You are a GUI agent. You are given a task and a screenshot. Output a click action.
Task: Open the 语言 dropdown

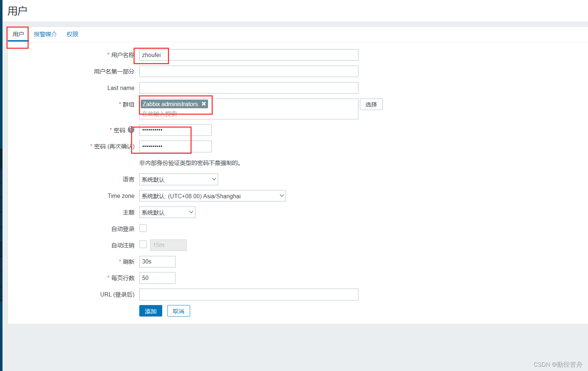[179, 180]
